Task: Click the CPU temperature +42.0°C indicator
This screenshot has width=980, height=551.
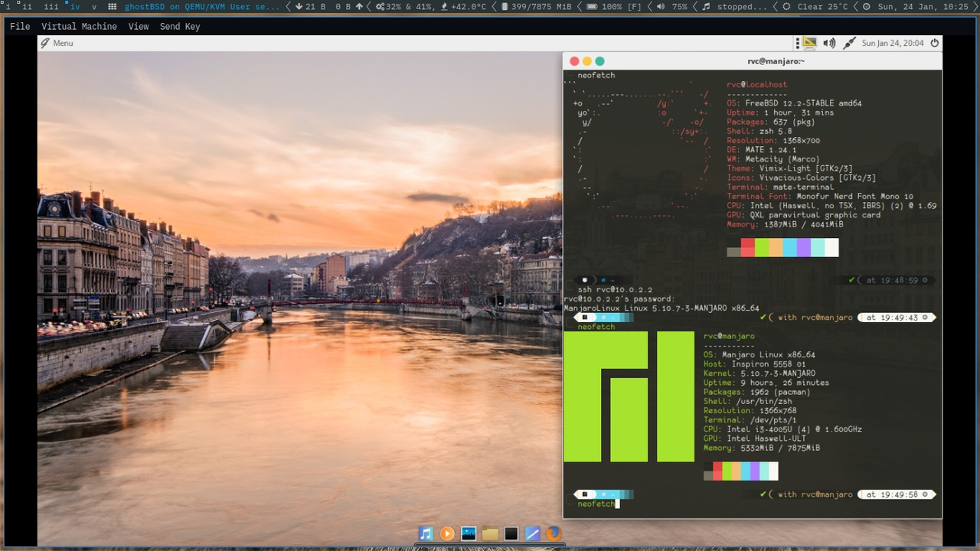Action: click(464, 6)
